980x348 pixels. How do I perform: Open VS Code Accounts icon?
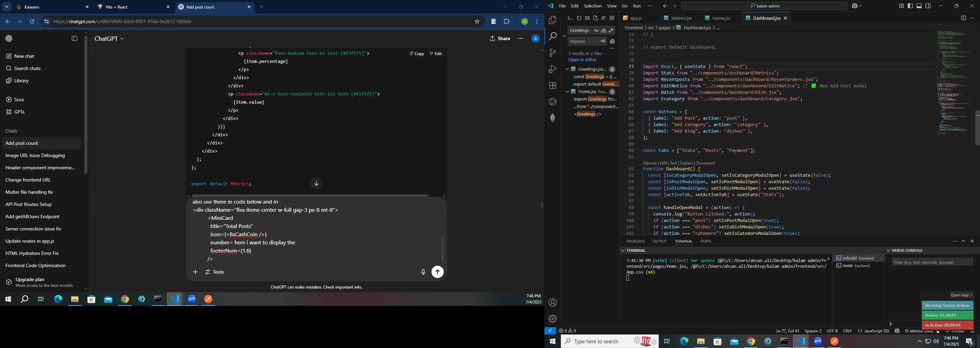pyautogui.click(x=552, y=303)
